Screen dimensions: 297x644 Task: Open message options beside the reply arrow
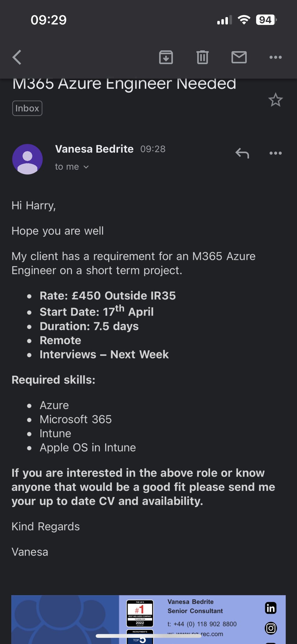click(x=275, y=153)
